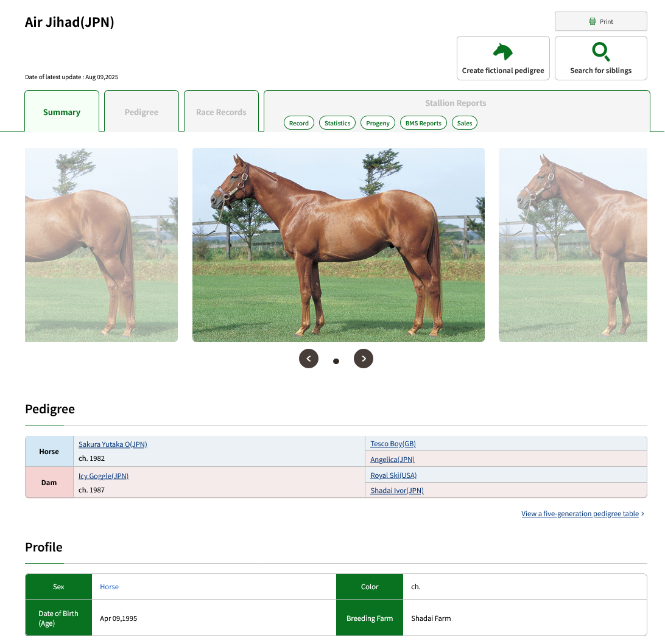Switch to the Race Records tab
665x644 pixels.
[x=221, y=112]
